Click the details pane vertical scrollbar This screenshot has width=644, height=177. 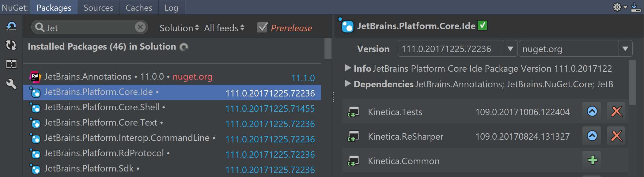tap(632, 83)
